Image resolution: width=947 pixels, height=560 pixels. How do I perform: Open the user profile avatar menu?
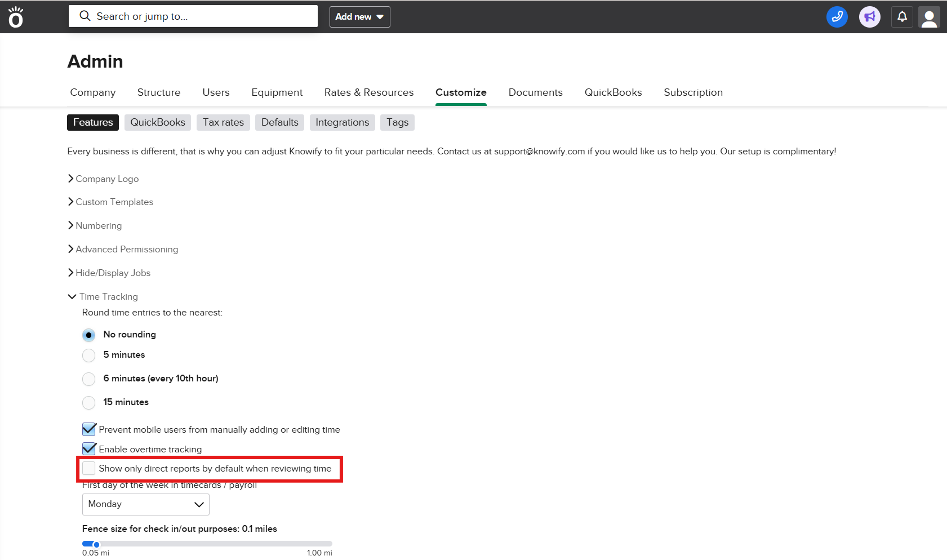[929, 17]
